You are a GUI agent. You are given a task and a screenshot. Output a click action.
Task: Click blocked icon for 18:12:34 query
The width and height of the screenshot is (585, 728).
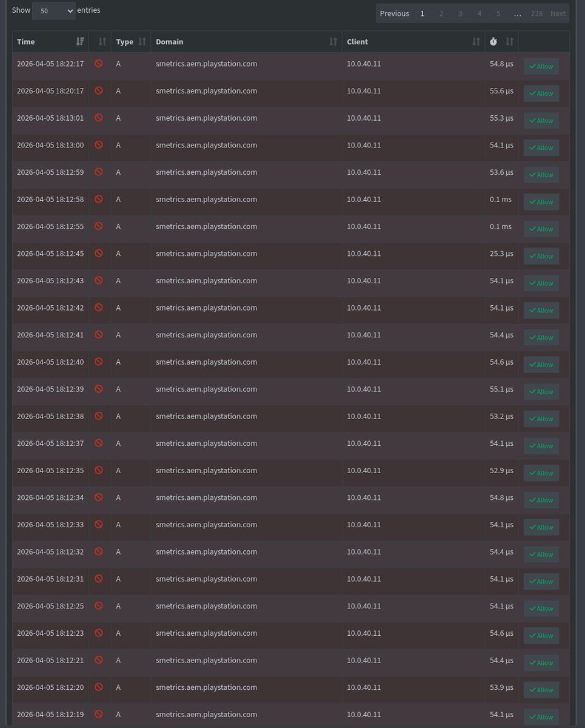(x=99, y=497)
